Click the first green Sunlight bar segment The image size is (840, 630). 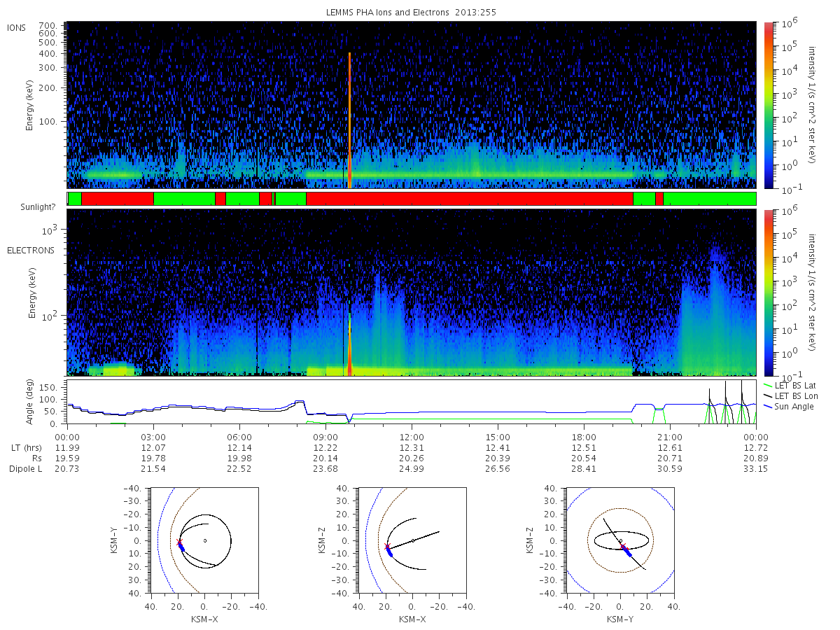coord(74,199)
